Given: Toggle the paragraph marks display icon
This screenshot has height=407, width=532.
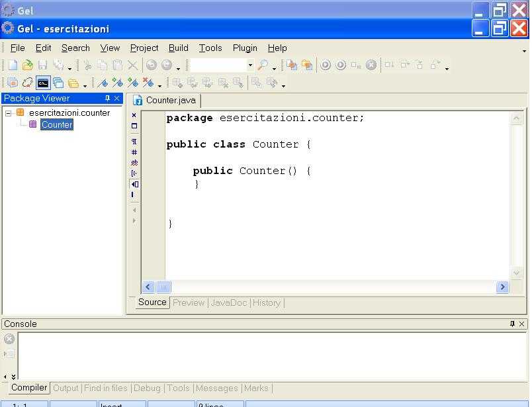Looking at the screenshot, I should [x=134, y=141].
